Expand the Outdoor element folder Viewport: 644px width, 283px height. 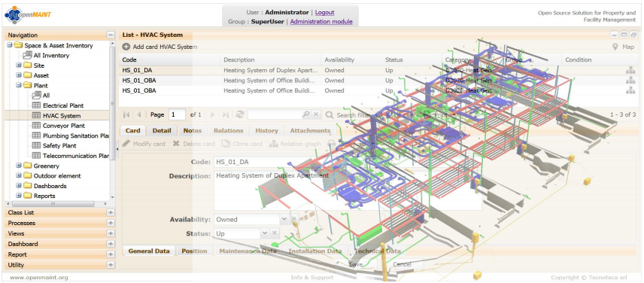(x=19, y=176)
